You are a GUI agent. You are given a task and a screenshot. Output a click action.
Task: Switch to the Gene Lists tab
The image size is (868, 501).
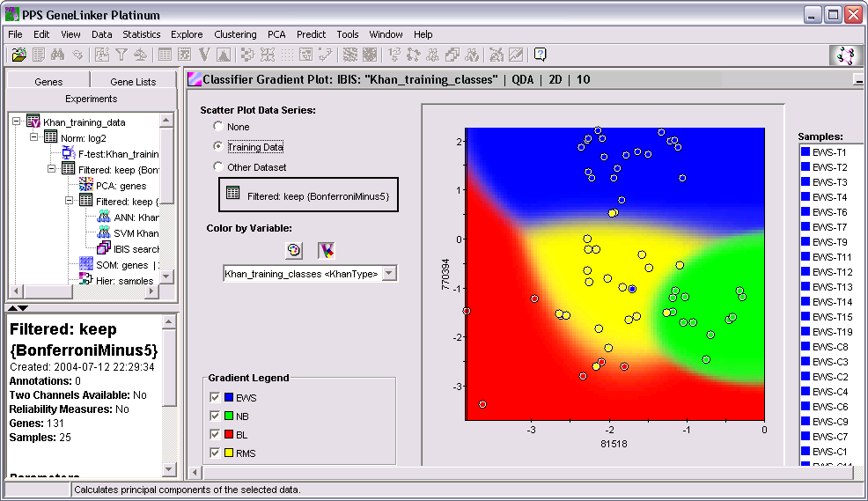click(x=133, y=81)
